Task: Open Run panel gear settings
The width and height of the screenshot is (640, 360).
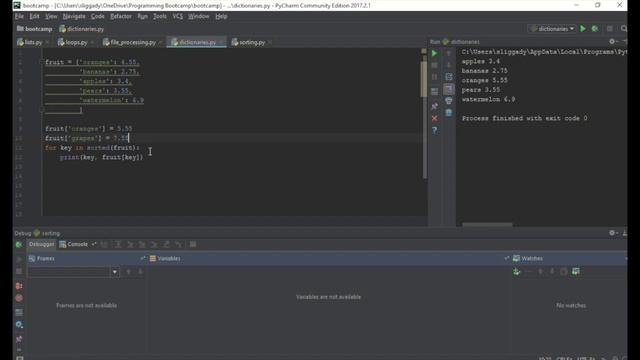Action: [x=612, y=42]
